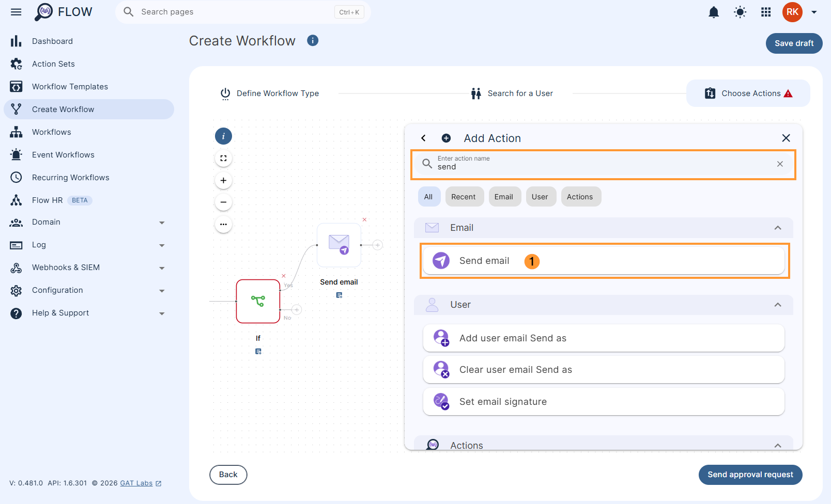Collapse the Actions section

(x=777, y=445)
